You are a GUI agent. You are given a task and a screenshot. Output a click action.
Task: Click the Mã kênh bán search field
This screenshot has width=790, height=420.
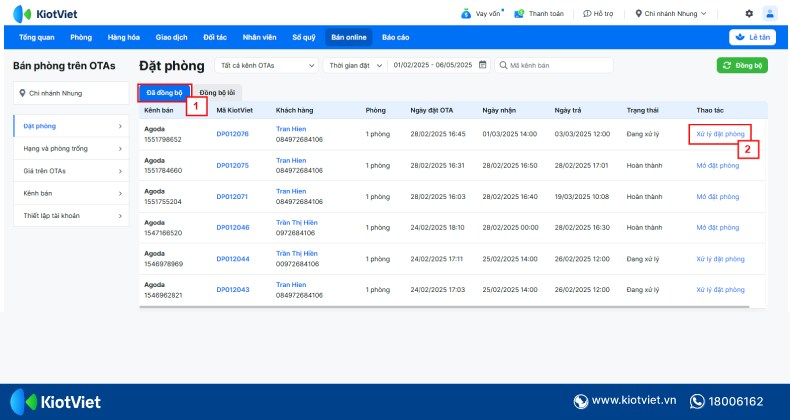click(554, 65)
